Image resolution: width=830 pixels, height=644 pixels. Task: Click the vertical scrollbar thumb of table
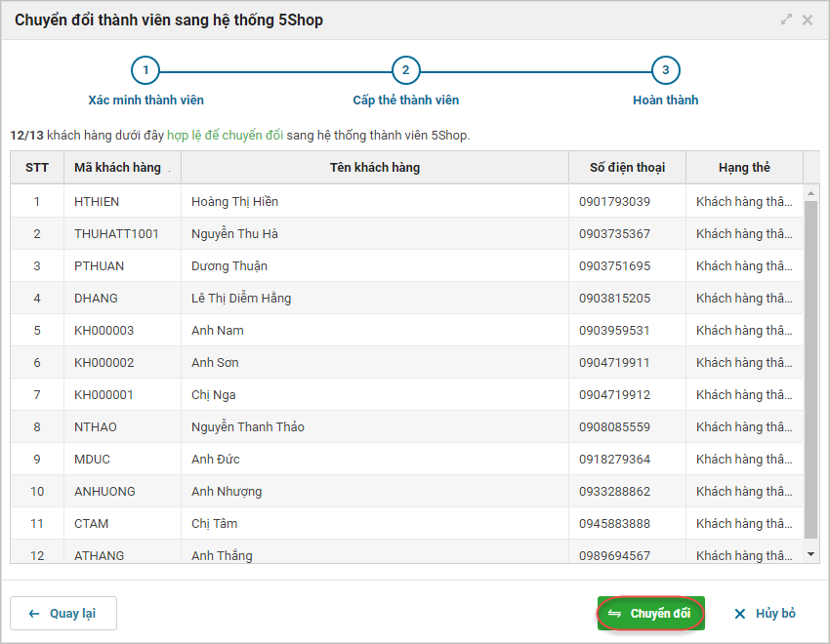pos(811,369)
